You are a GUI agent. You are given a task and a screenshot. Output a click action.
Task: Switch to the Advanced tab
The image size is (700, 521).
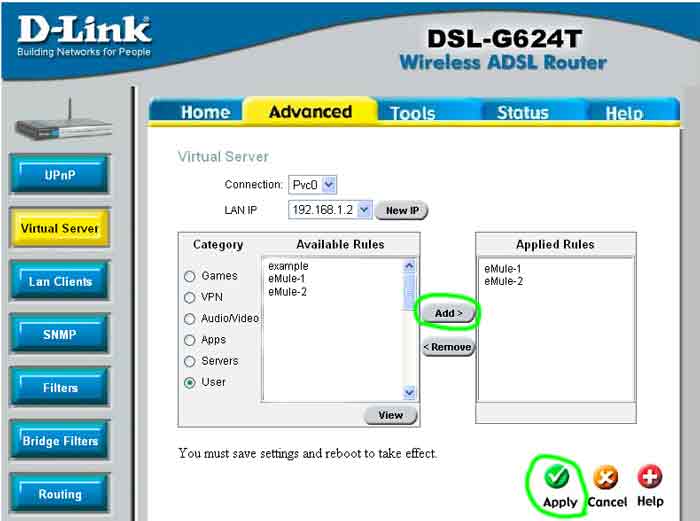311,111
